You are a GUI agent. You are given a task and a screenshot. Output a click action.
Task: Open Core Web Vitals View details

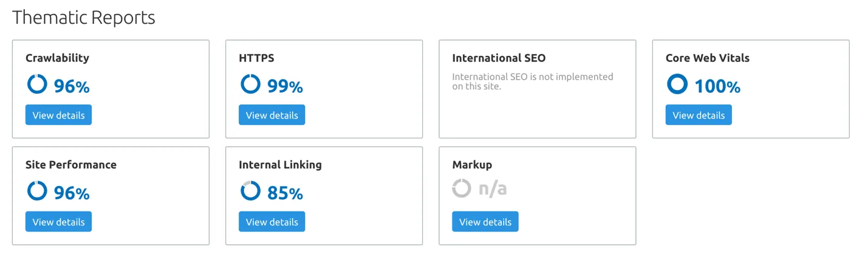click(x=699, y=115)
